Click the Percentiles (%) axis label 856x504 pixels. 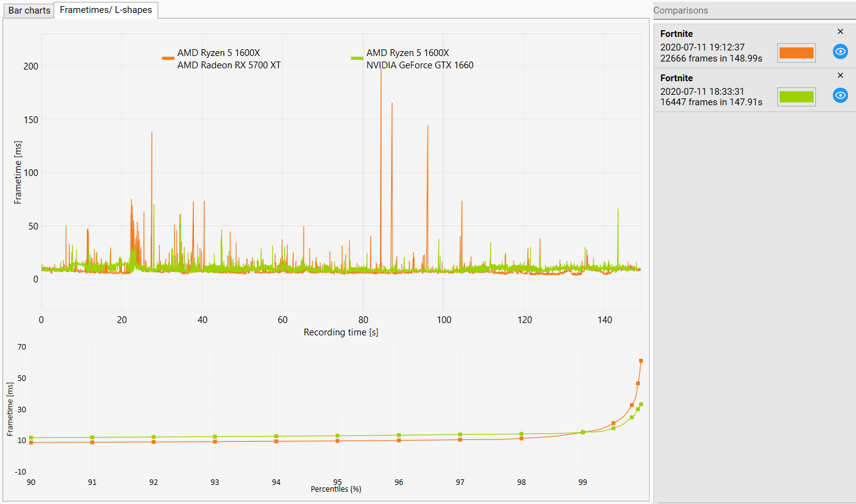click(x=336, y=489)
